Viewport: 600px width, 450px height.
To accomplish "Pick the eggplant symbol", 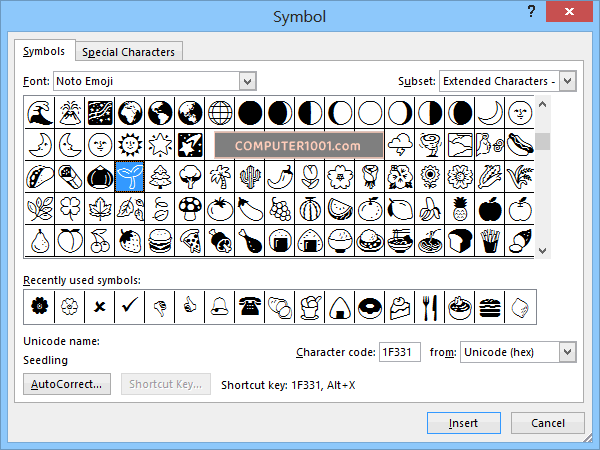I will (250, 209).
